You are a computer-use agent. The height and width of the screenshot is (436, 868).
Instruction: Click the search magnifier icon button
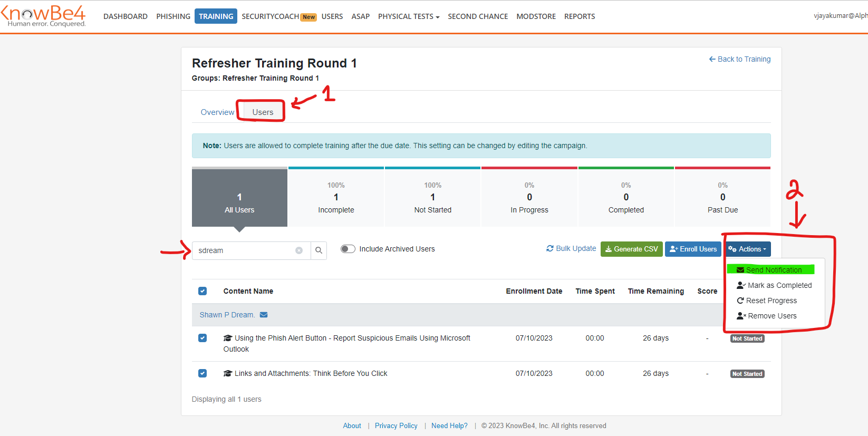pyautogui.click(x=319, y=250)
